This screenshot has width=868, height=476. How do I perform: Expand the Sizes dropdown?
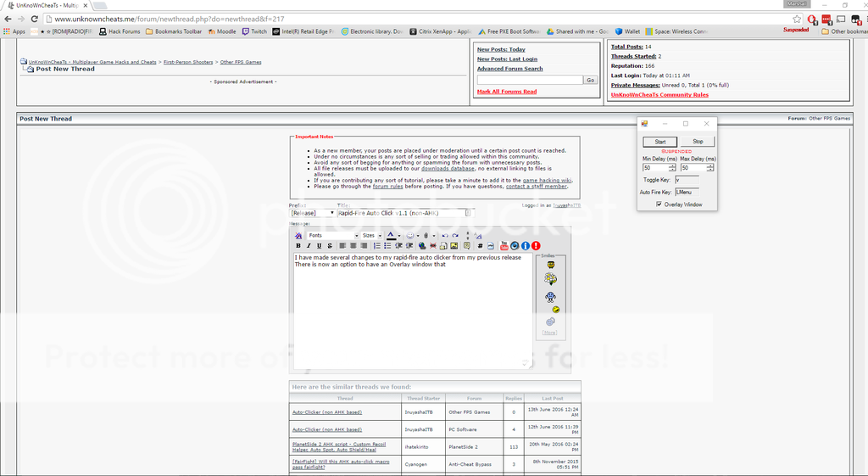[380, 236]
